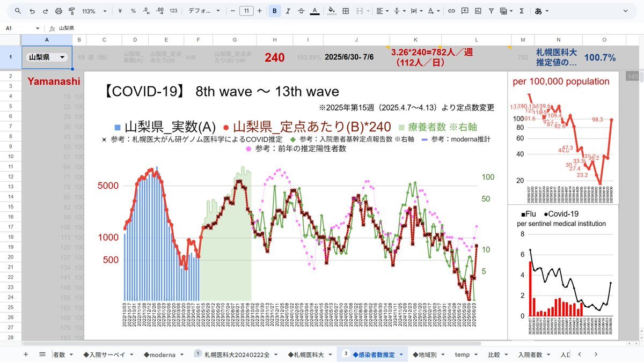Select the cell with red 240
This screenshot has width=644, height=362.
coord(274,57)
